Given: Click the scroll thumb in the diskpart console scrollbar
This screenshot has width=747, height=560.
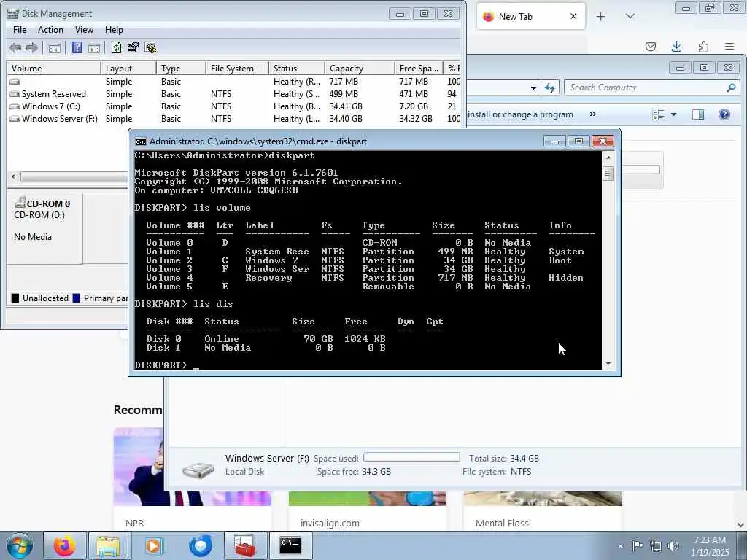Looking at the screenshot, I should click(608, 174).
